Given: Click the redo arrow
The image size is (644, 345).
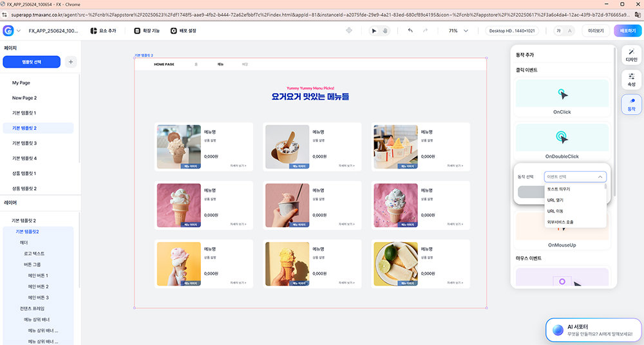Looking at the screenshot, I should click(x=425, y=30).
